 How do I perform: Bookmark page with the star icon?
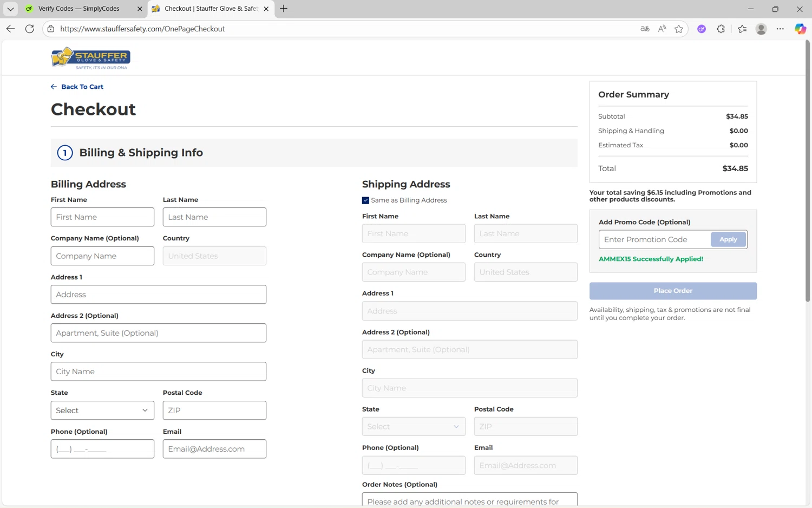click(679, 29)
